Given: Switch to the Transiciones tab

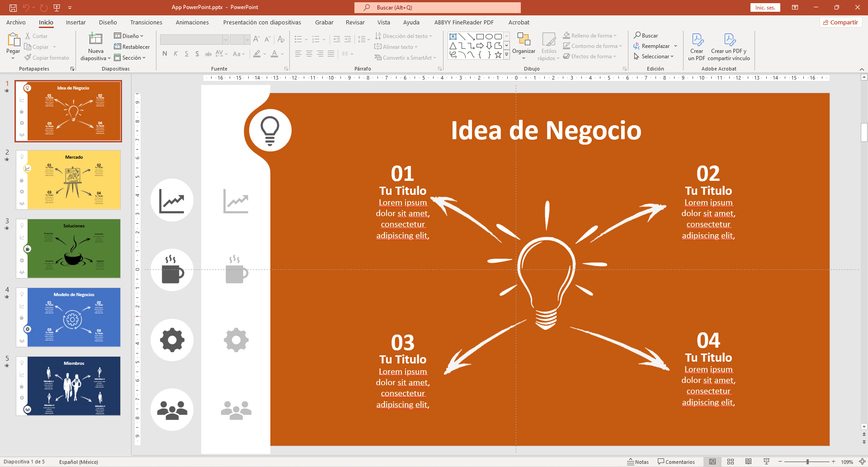Looking at the screenshot, I should (x=146, y=23).
